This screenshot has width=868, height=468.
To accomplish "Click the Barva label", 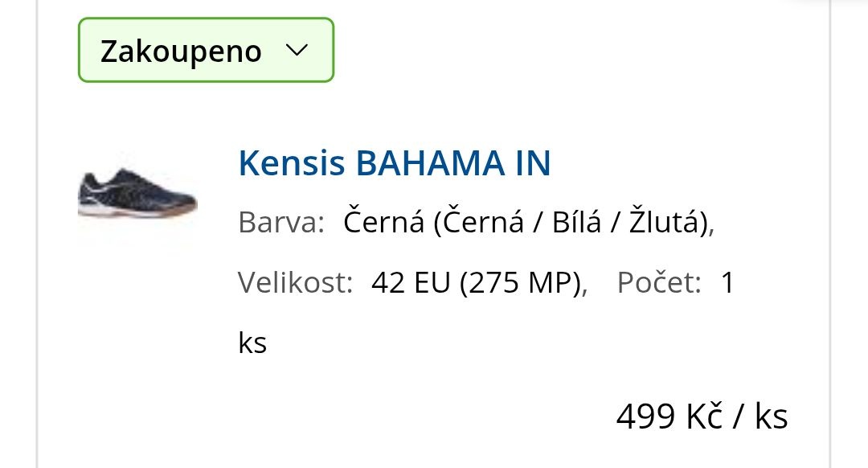I will [280, 222].
